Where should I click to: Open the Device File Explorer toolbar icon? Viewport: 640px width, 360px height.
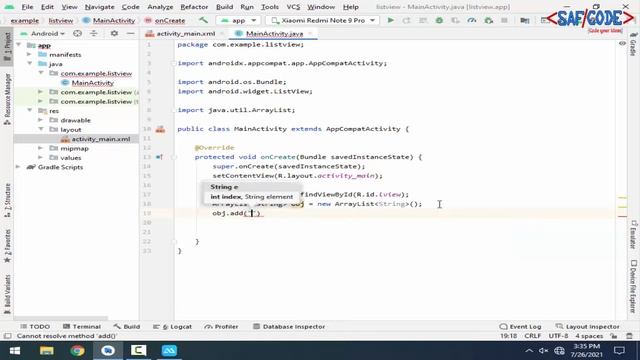(525, 20)
